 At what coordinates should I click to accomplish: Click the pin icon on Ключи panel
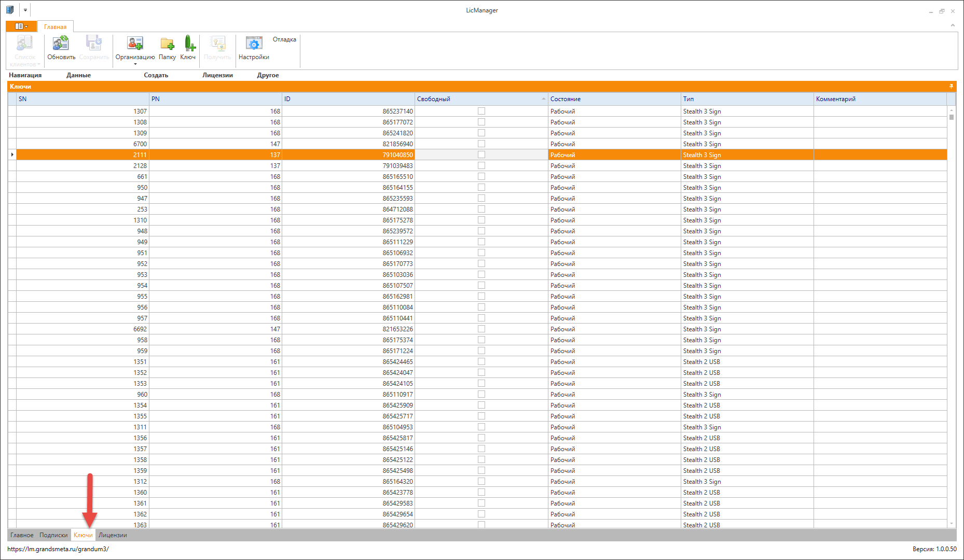(x=951, y=87)
